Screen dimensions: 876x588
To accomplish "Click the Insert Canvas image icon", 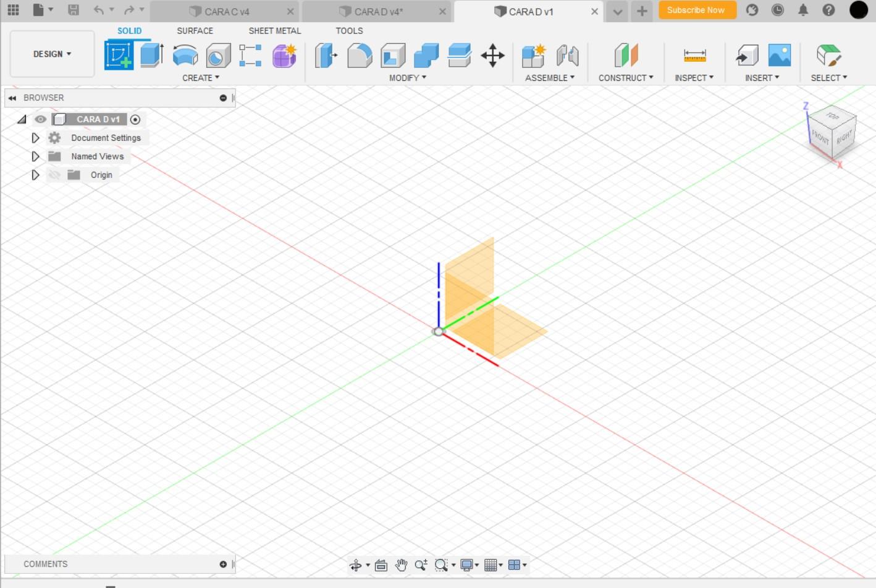I will (x=780, y=56).
